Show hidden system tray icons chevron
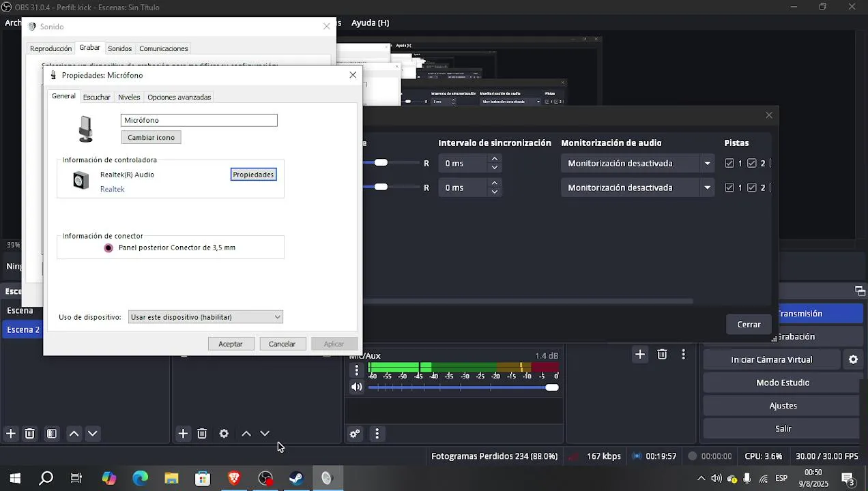Screen dimensions: 868x491 click(x=701, y=479)
